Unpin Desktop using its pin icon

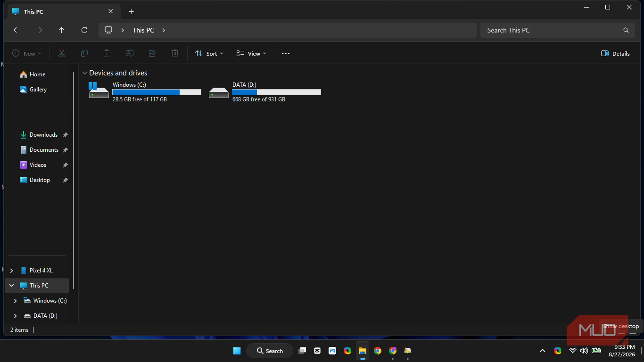[x=66, y=180]
